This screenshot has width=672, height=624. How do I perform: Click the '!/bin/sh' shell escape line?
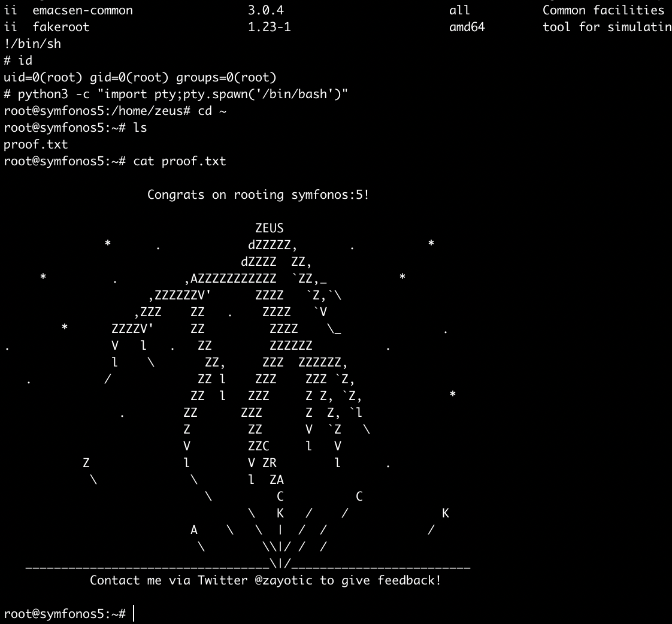click(x=32, y=44)
